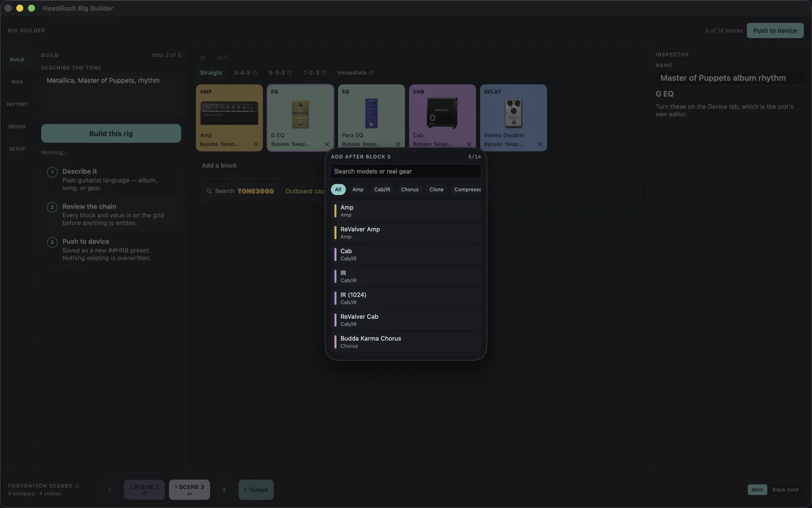
Task: Open the info icon beside 3-4-3
Action: [255, 73]
